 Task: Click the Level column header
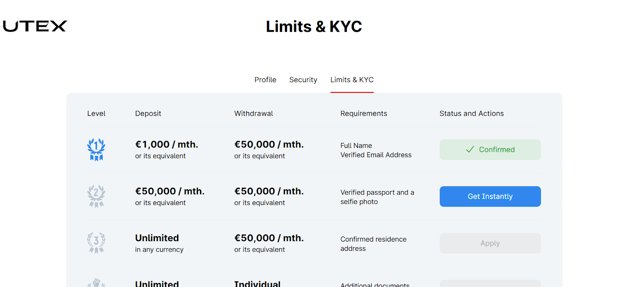coord(96,113)
